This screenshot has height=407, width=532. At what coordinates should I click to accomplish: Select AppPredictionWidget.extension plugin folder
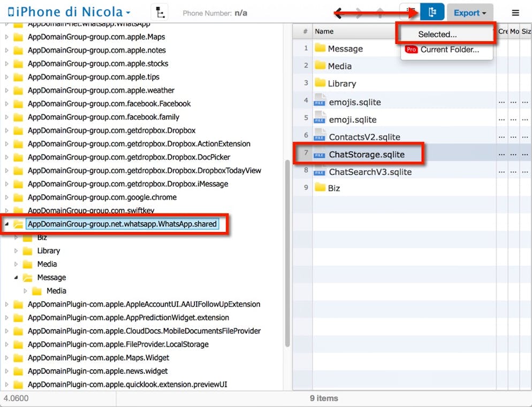pos(128,318)
